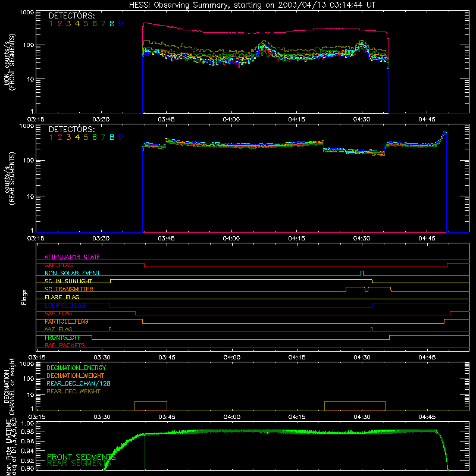Click 04:00 tick label under front segments panel
Viewport: 476px width, 476px height.
(231, 120)
